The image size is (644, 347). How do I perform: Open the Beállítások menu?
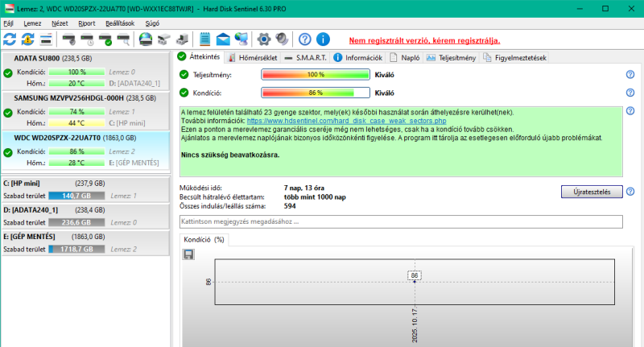click(x=120, y=23)
